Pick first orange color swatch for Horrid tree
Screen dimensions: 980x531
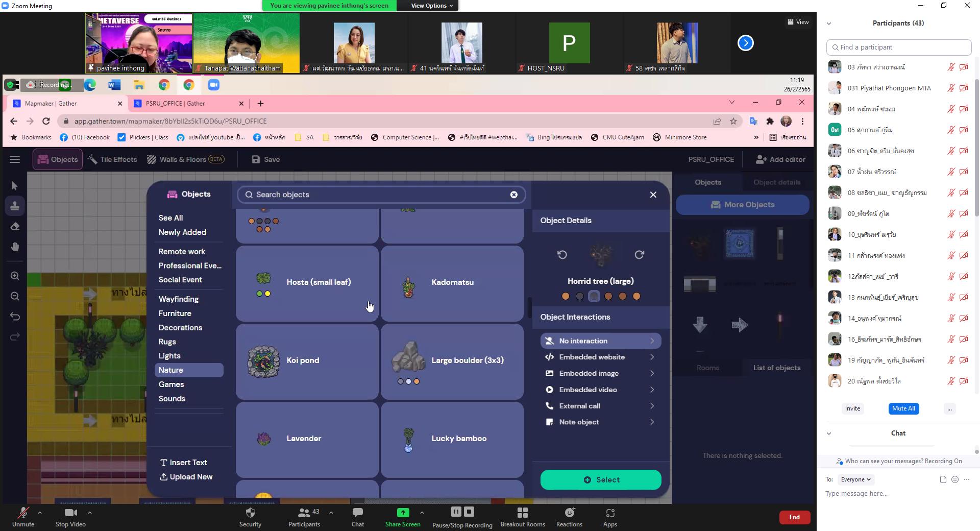(x=566, y=296)
